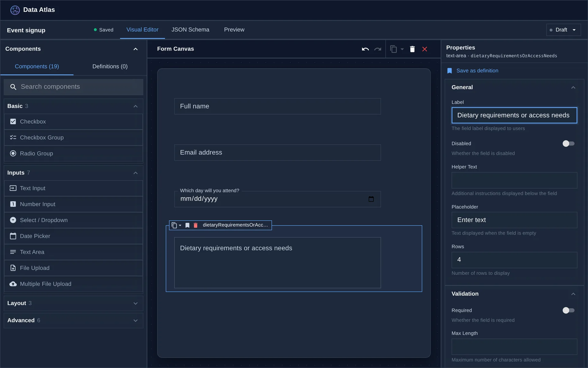Viewport: 588px width, 368px height.
Task: Click the search magnifier icon
Action: 13,87
